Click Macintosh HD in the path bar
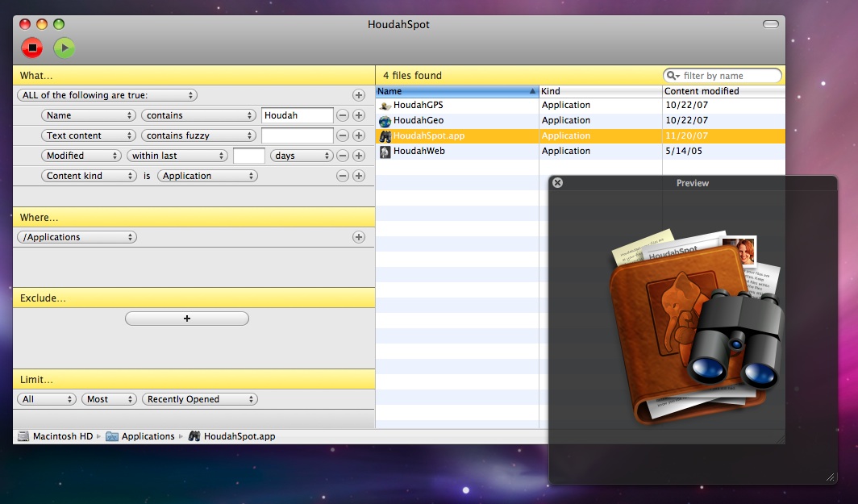This screenshot has width=858, height=504. pos(63,436)
